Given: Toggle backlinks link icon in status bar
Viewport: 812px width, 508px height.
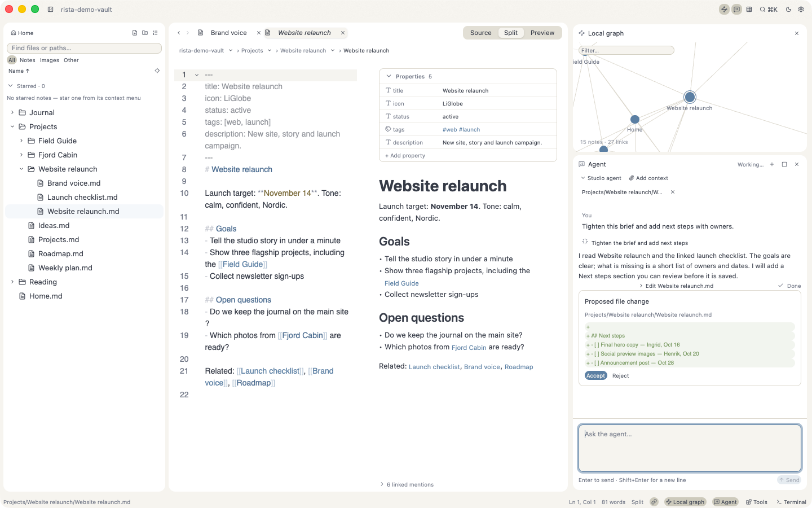Looking at the screenshot, I should tap(654, 502).
